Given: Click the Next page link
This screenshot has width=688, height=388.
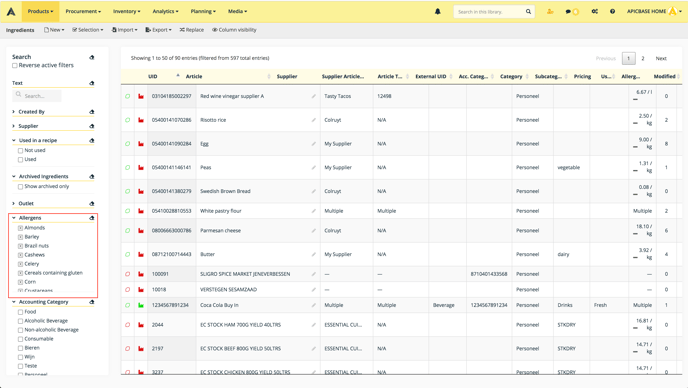Looking at the screenshot, I should click(x=661, y=58).
